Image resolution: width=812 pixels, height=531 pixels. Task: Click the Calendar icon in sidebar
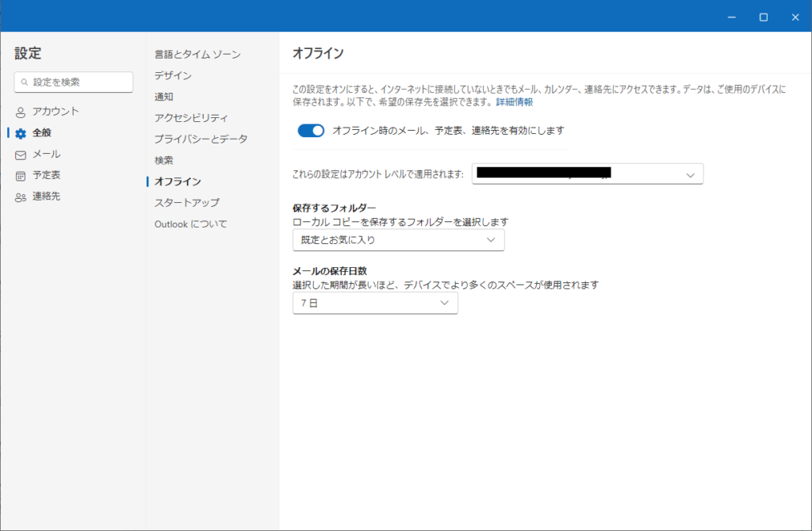click(21, 175)
